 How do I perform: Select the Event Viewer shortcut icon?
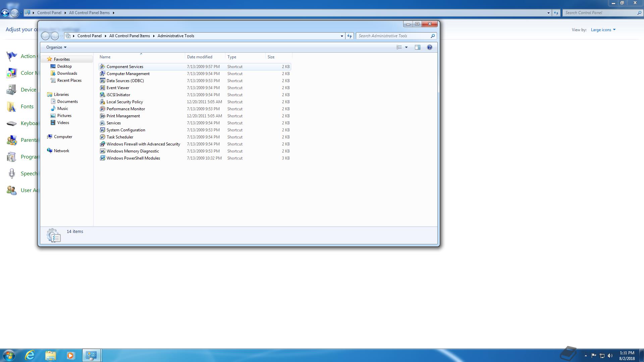[x=103, y=88]
